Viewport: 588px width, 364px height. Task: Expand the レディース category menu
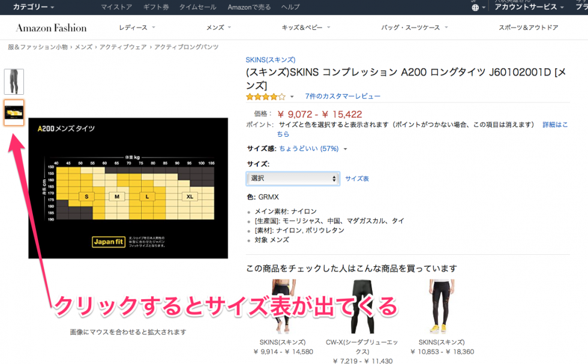[137, 28]
